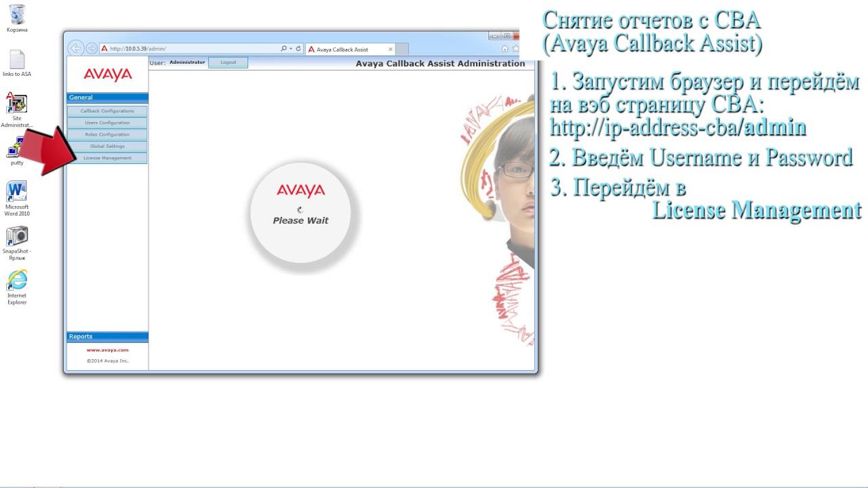Select the putty desktop icon
This screenshot has width=868, height=488.
tap(17, 152)
